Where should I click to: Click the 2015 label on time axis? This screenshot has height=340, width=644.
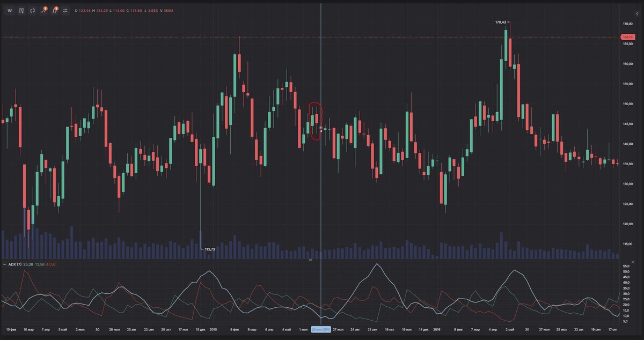pyautogui.click(x=213, y=329)
